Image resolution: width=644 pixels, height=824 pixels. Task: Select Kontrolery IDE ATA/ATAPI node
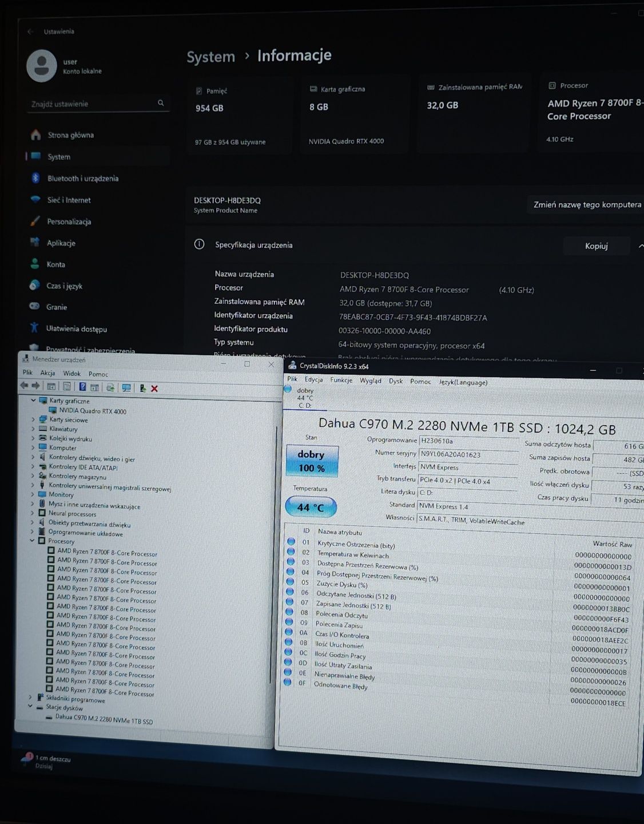tap(83, 467)
